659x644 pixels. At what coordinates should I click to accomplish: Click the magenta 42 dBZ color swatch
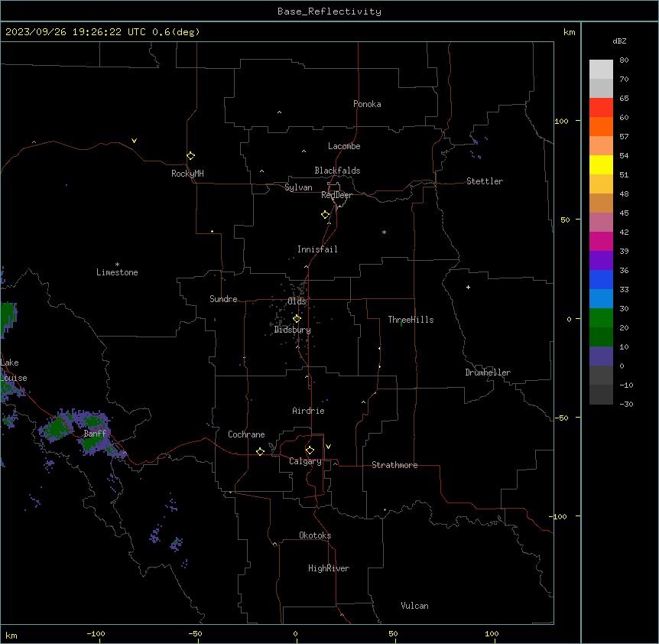click(601, 241)
